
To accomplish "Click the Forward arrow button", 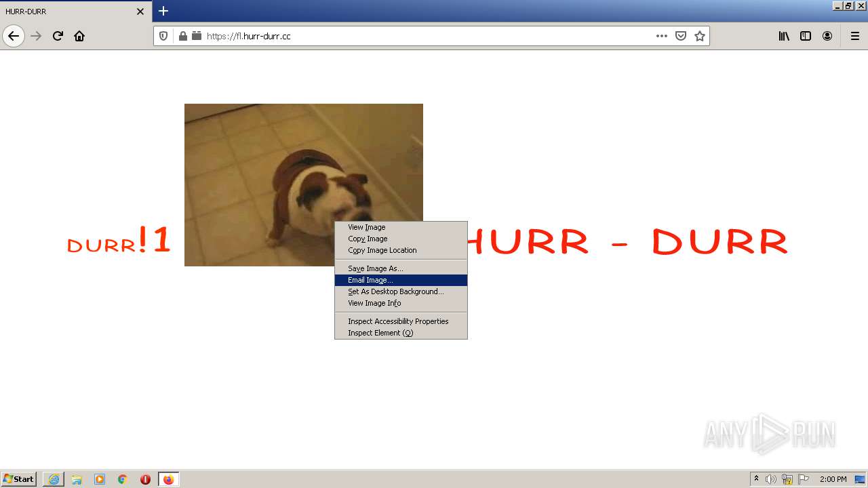I will 37,36.
